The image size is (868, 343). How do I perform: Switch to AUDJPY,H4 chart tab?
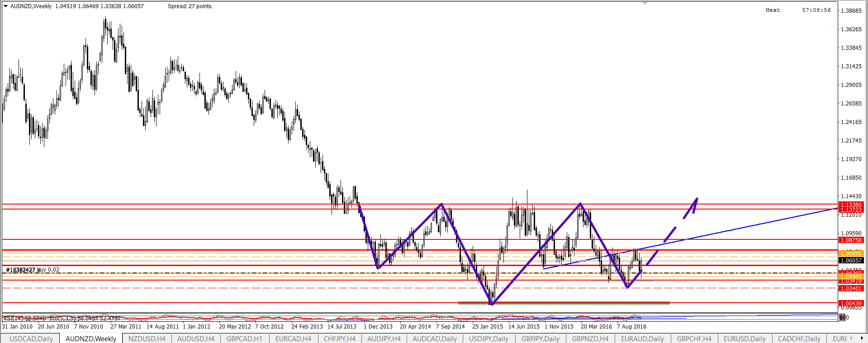(384, 338)
